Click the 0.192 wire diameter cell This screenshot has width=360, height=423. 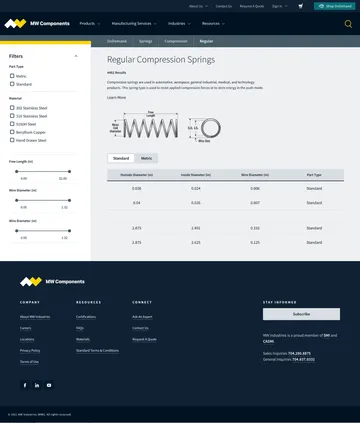coord(255,228)
